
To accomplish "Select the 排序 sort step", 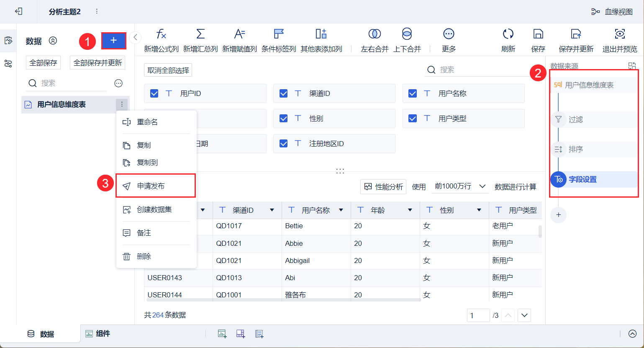I will 594,149.
